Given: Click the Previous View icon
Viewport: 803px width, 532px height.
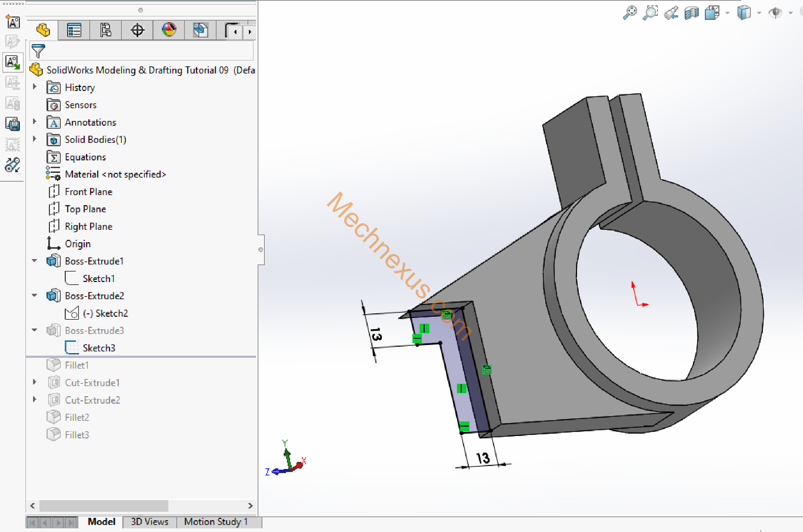Looking at the screenshot, I should [x=671, y=13].
